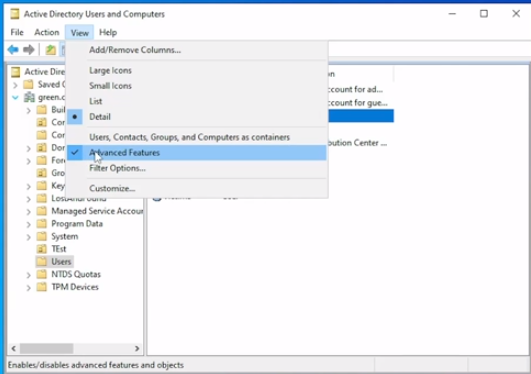531x374 pixels.
Task: Click the System folder icon
Action: pyautogui.click(x=42, y=236)
